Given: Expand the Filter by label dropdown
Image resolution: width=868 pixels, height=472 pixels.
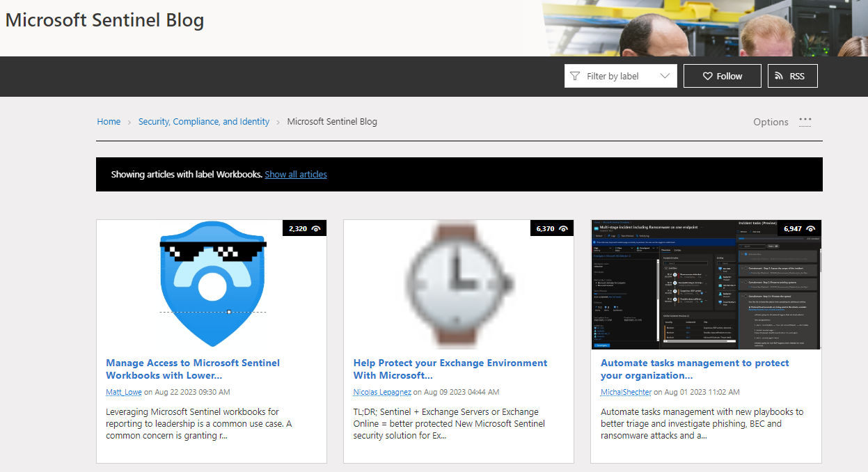Looking at the screenshot, I should click(x=613, y=77).
